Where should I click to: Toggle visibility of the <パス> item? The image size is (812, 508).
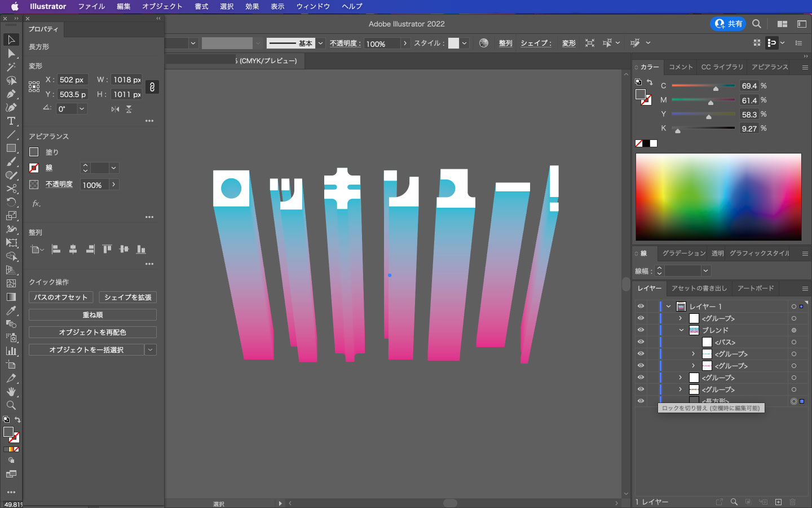coord(641,342)
